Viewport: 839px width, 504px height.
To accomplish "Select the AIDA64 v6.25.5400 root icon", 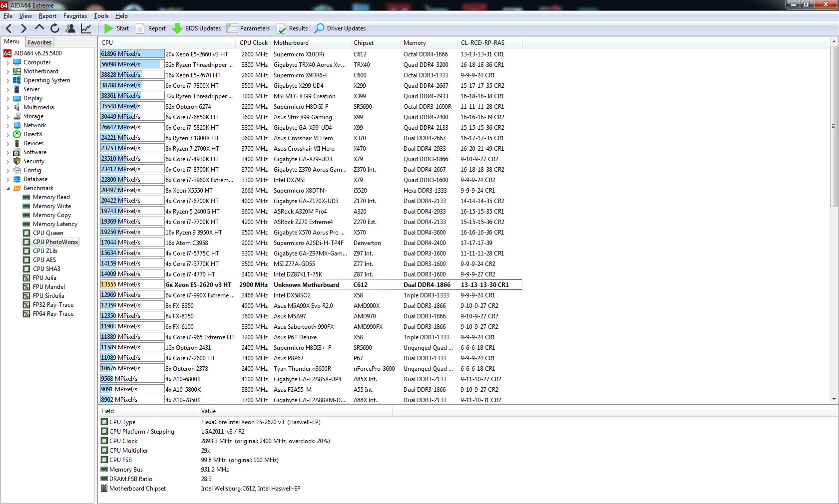I will click(7, 53).
